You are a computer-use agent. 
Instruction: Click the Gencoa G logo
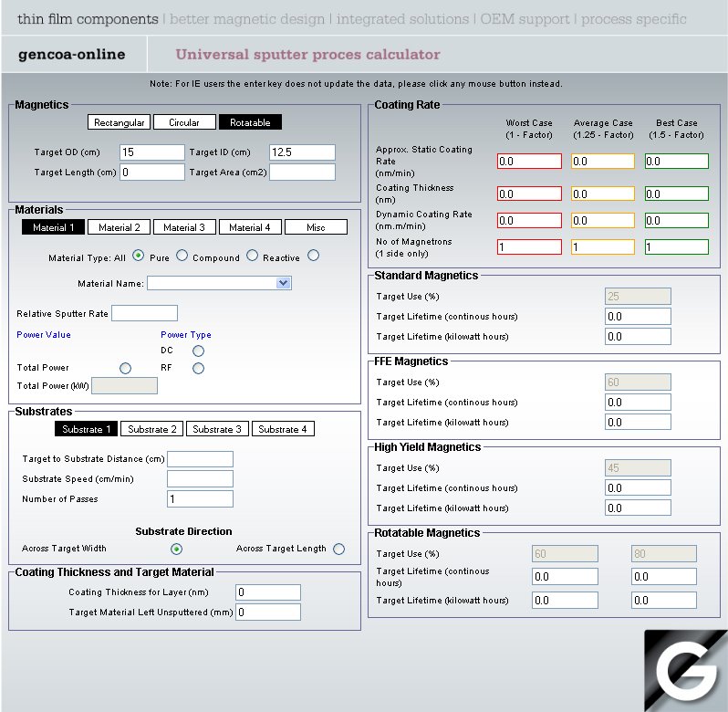(686, 670)
